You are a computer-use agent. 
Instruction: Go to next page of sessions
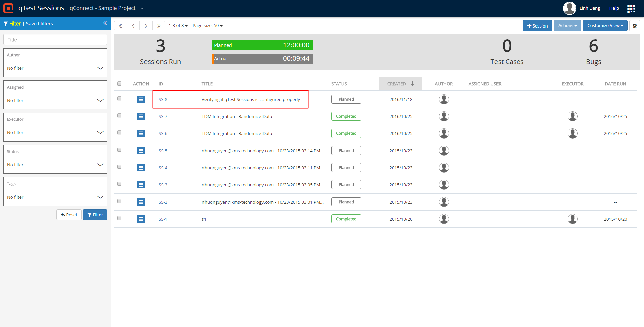[146, 26]
